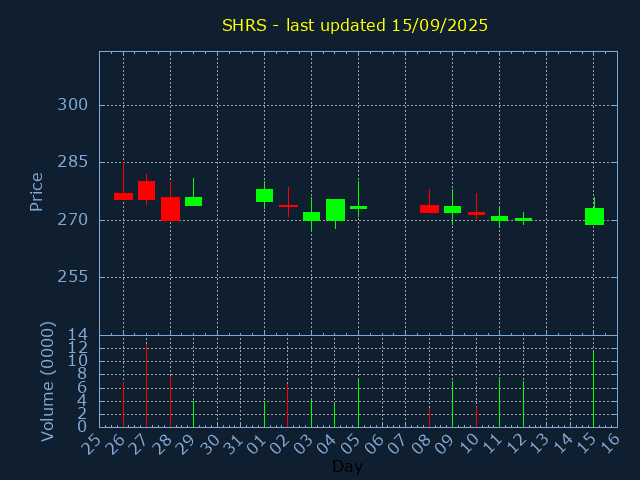The image size is (640, 480).
Task: Click the red volume bar for day 26
Action: point(123,404)
